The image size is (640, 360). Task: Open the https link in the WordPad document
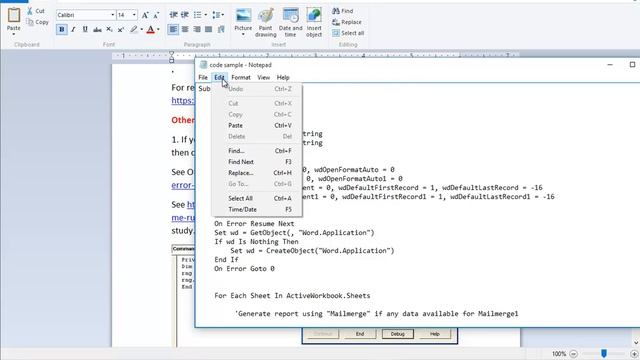click(183, 100)
